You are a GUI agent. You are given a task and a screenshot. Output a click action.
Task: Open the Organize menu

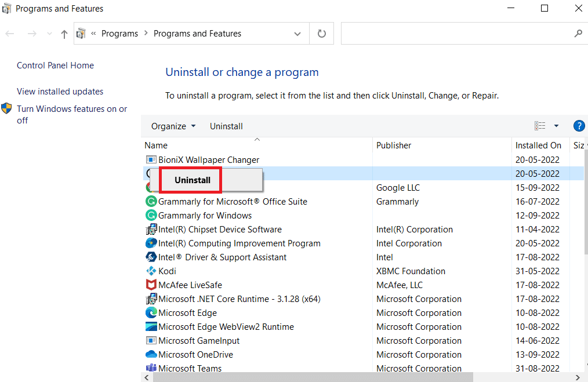[x=173, y=126]
